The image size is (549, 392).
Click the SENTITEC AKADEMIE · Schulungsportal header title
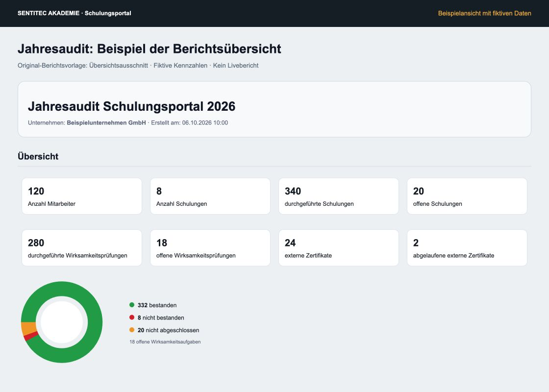coord(74,13)
